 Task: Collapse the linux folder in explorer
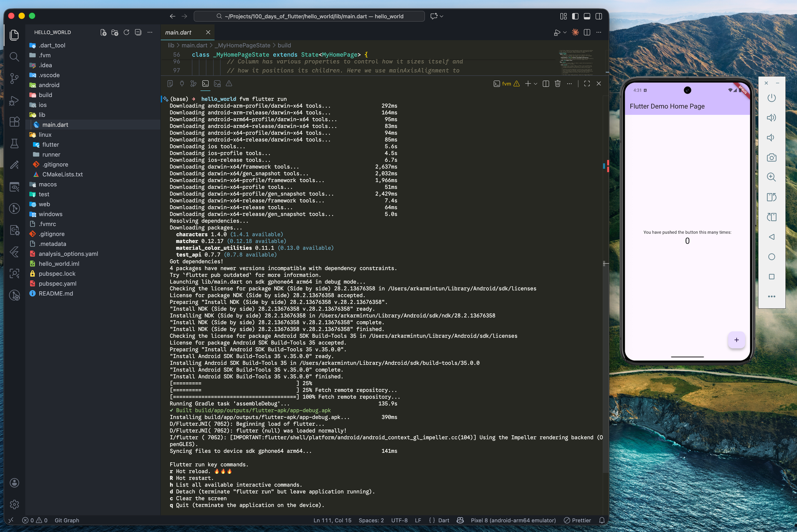click(45, 135)
